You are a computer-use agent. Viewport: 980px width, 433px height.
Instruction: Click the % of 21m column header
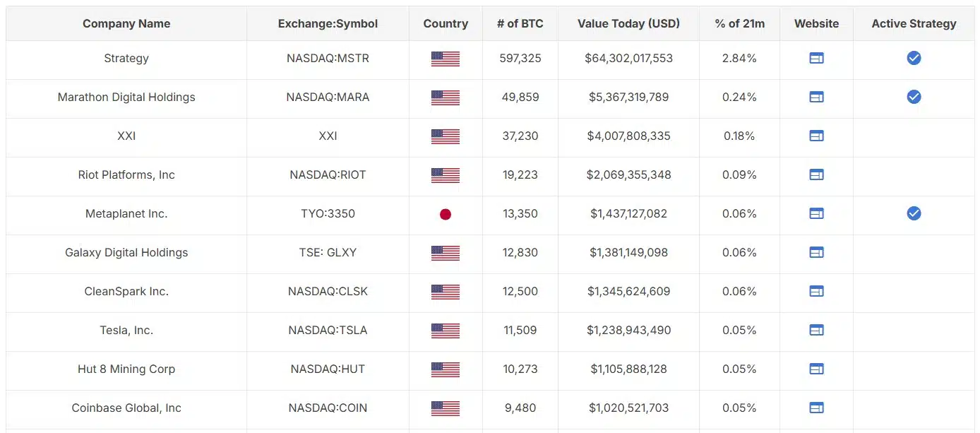tap(739, 23)
